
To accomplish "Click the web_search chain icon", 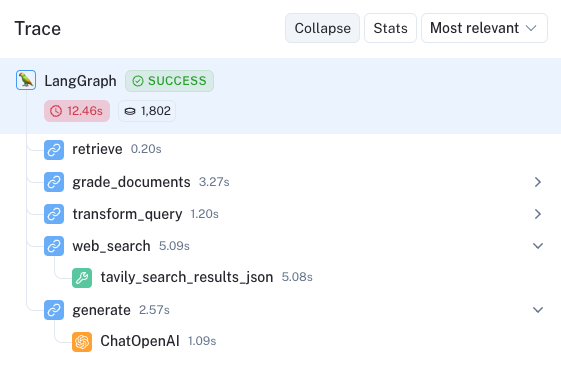I will click(54, 246).
